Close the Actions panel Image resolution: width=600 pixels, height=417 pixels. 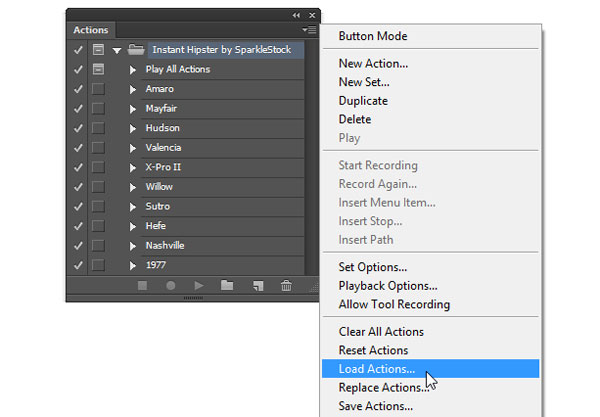tap(312, 15)
